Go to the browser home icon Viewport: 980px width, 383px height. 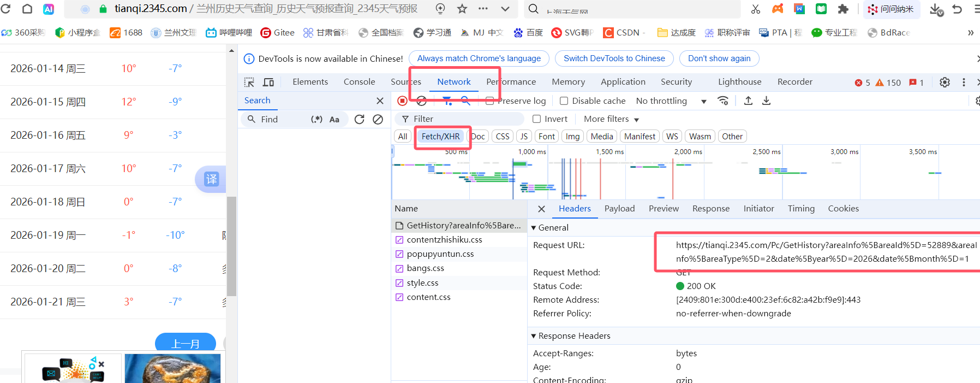27,9
